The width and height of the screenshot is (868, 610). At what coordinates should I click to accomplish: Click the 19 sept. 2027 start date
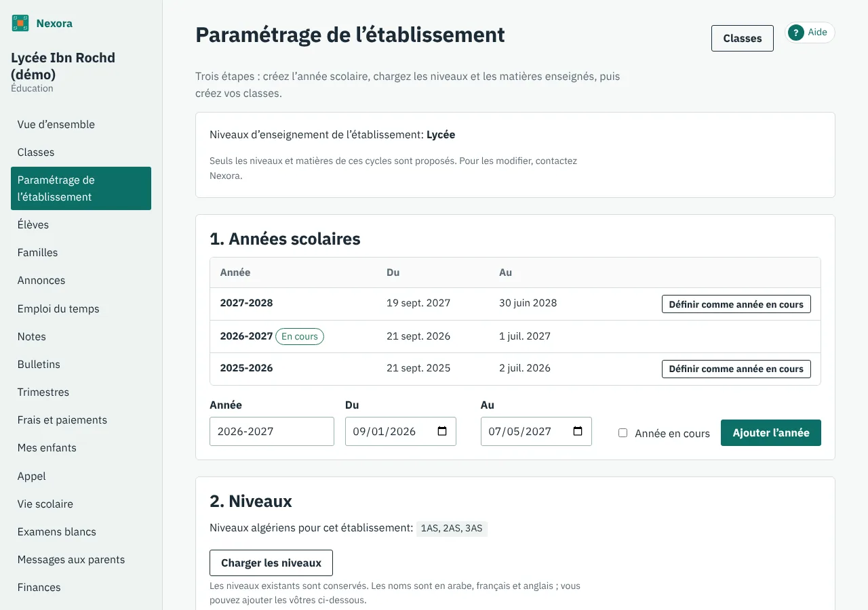tap(418, 303)
